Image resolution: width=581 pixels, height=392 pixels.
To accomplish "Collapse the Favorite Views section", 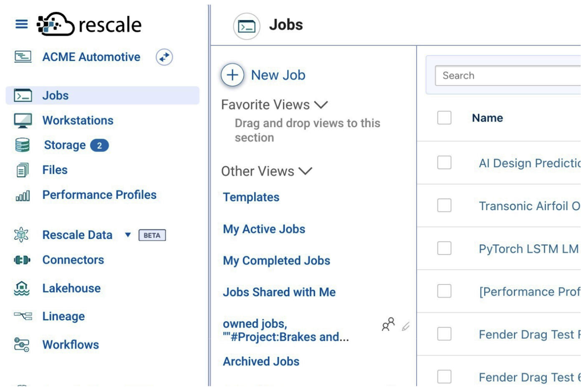I will 321,105.
